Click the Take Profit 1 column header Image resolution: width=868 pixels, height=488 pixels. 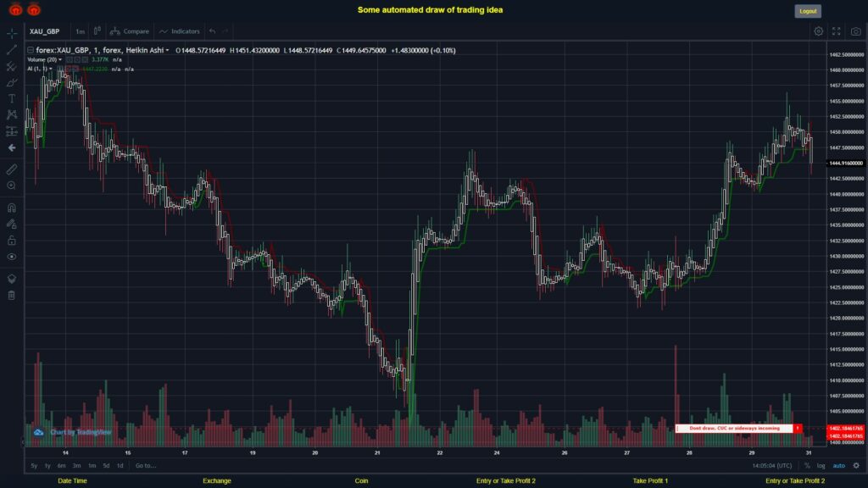650,481
